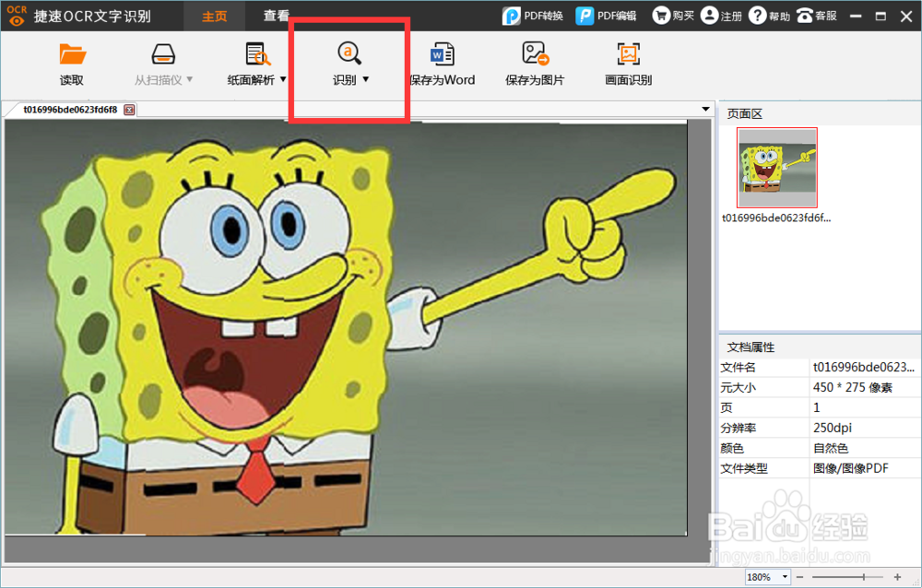Open the document tab list arrow
922x588 pixels.
coord(705,110)
